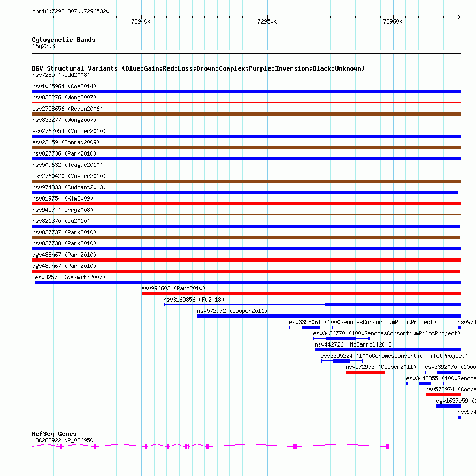The width and height of the screenshot is (476, 476).
Task: Open esv2760420 (Vogler2010) label
Action: (x=69, y=176)
